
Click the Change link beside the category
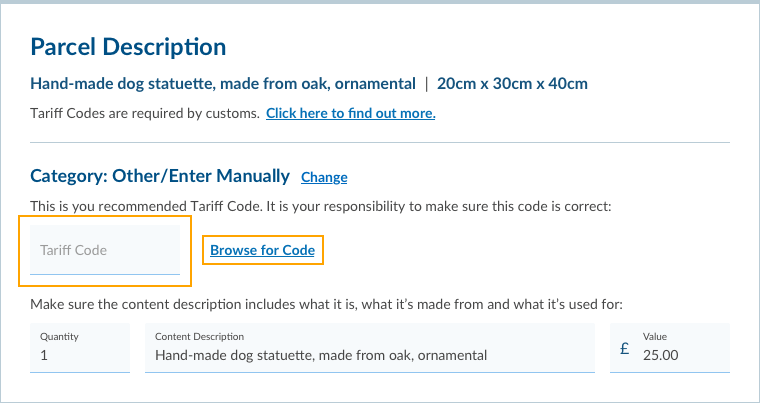tap(324, 177)
